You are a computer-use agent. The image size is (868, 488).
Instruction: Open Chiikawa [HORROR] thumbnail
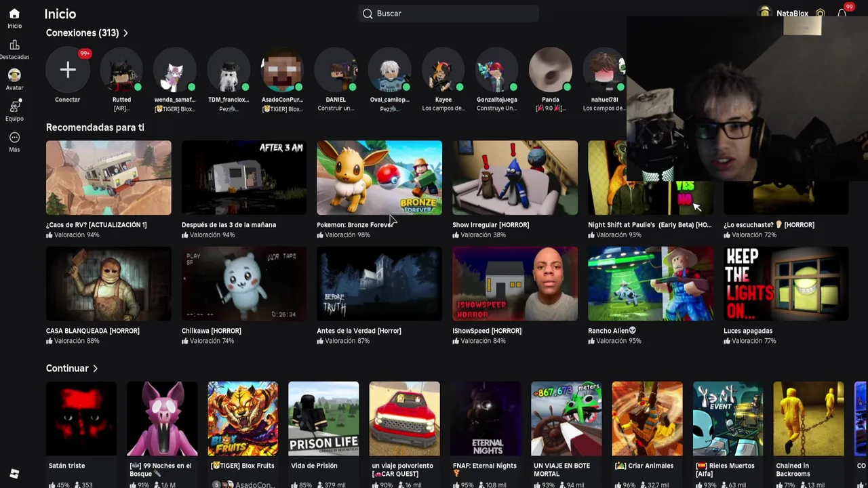pyautogui.click(x=244, y=283)
